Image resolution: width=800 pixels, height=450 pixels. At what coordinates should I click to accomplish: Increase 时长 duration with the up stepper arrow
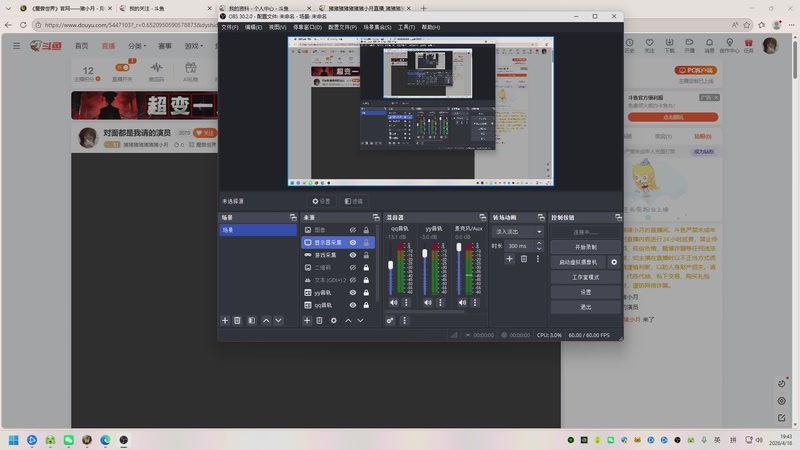539,243
